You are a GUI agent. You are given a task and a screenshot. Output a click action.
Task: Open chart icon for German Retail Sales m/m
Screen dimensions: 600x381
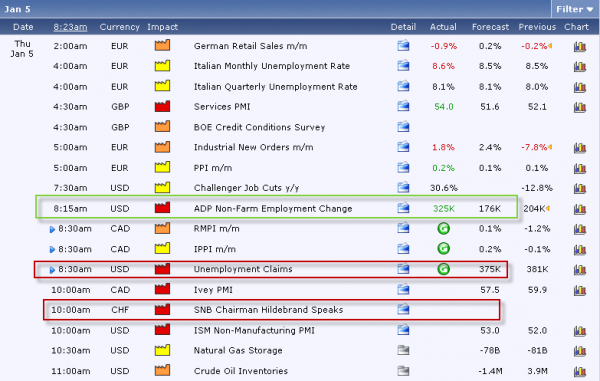tap(580, 46)
